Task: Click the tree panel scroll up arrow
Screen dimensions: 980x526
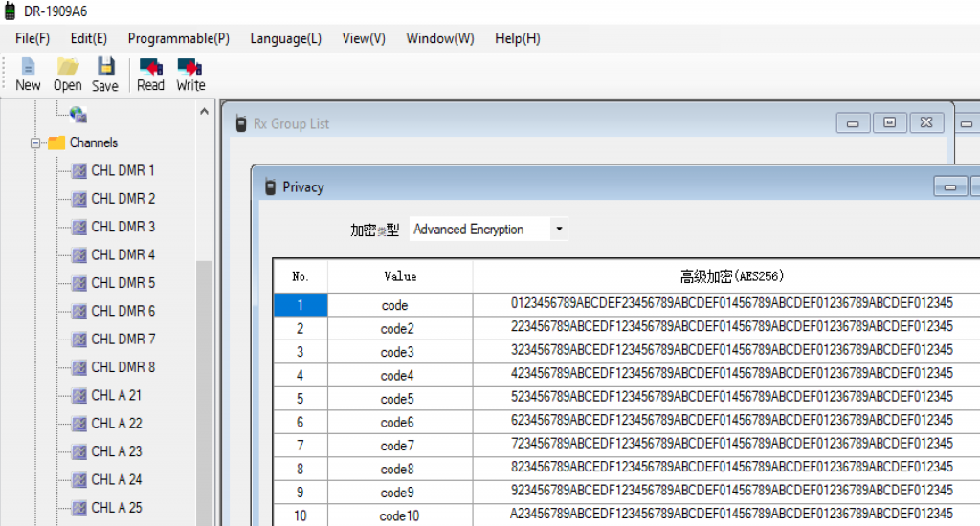Action: coord(205,112)
